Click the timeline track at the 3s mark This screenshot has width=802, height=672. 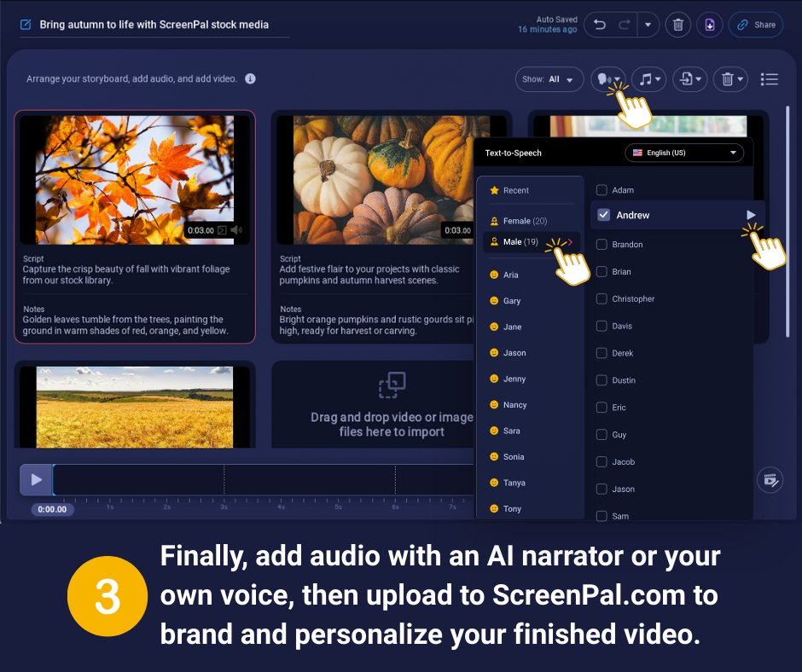click(224, 480)
